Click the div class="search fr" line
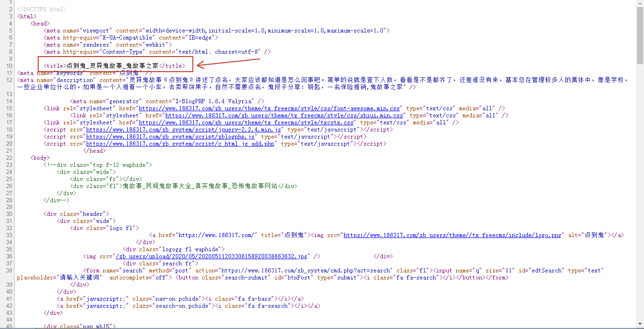The image size is (644, 329). coord(160,263)
